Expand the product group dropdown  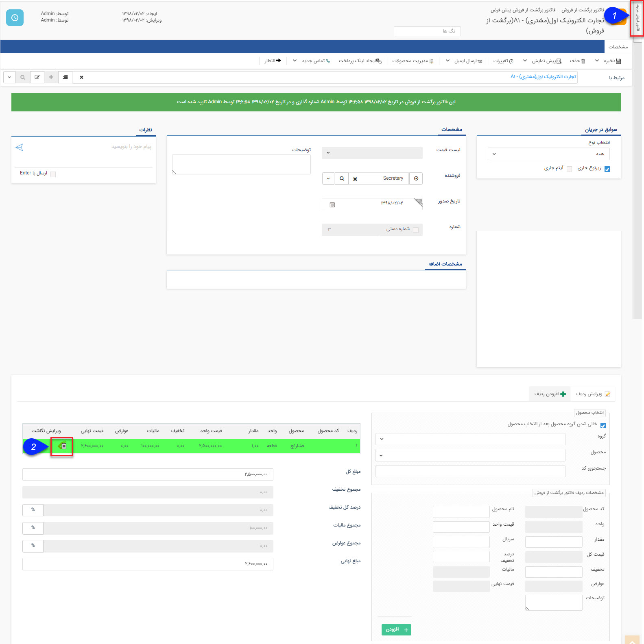[470, 439]
